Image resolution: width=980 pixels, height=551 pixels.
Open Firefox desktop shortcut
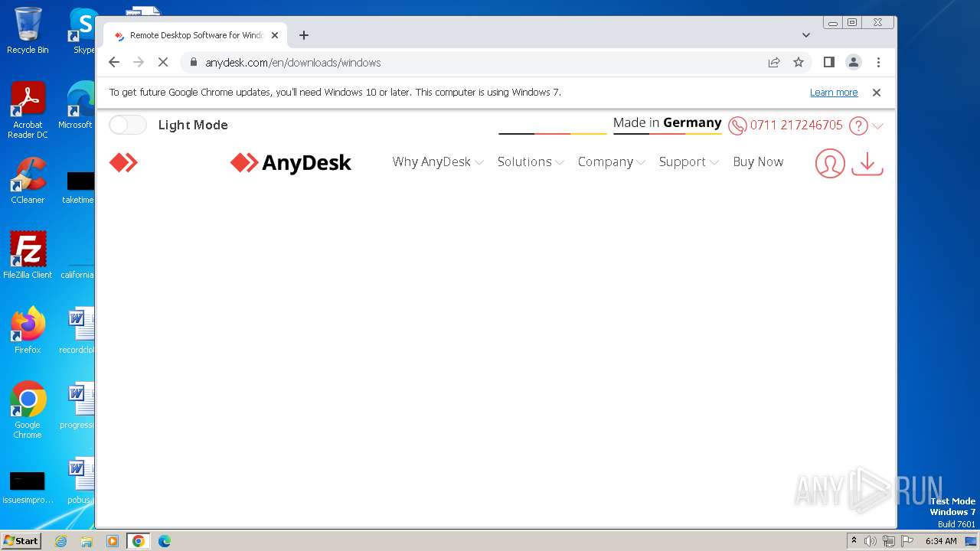click(x=28, y=331)
